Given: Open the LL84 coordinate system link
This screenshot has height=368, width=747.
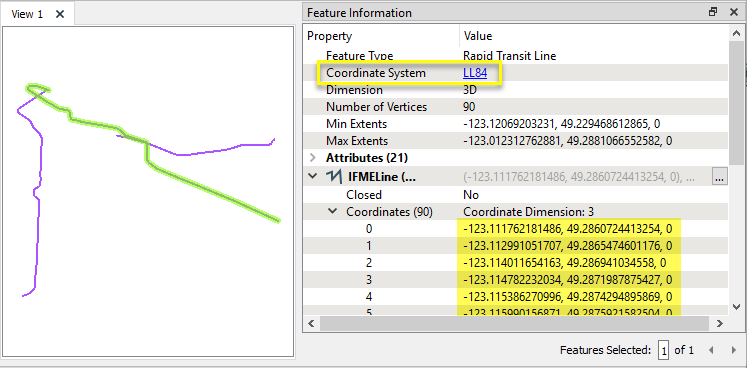Looking at the screenshot, I should click(x=474, y=73).
